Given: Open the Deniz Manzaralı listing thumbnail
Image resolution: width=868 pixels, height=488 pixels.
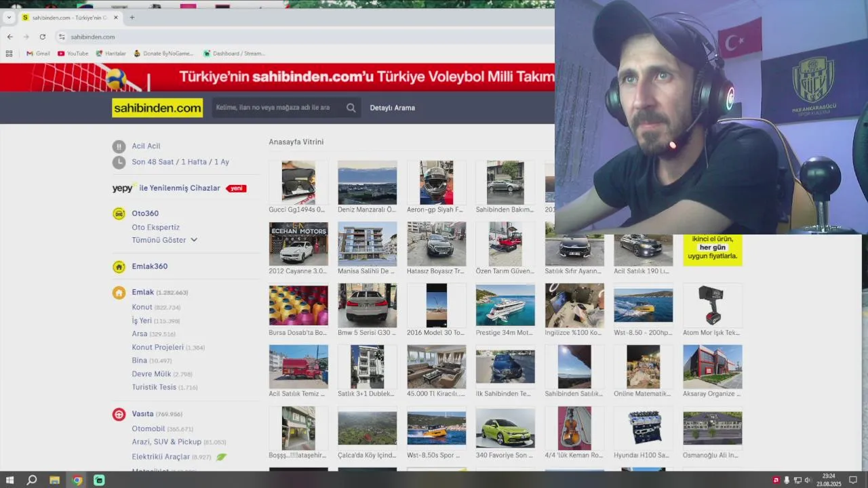Looking at the screenshot, I should click(368, 182).
